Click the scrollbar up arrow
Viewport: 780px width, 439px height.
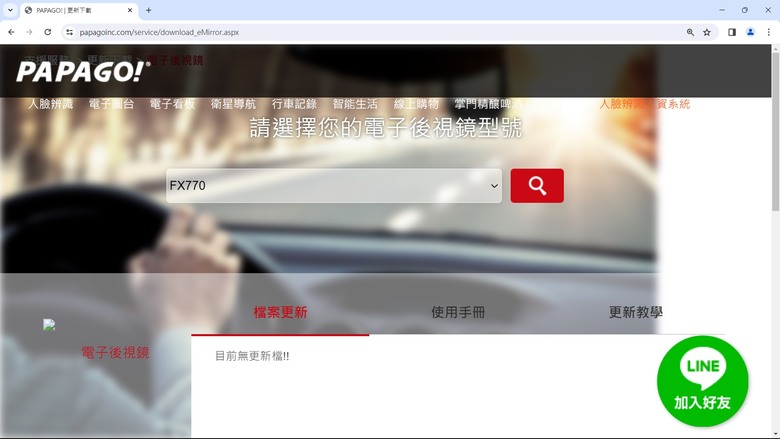[776, 47]
